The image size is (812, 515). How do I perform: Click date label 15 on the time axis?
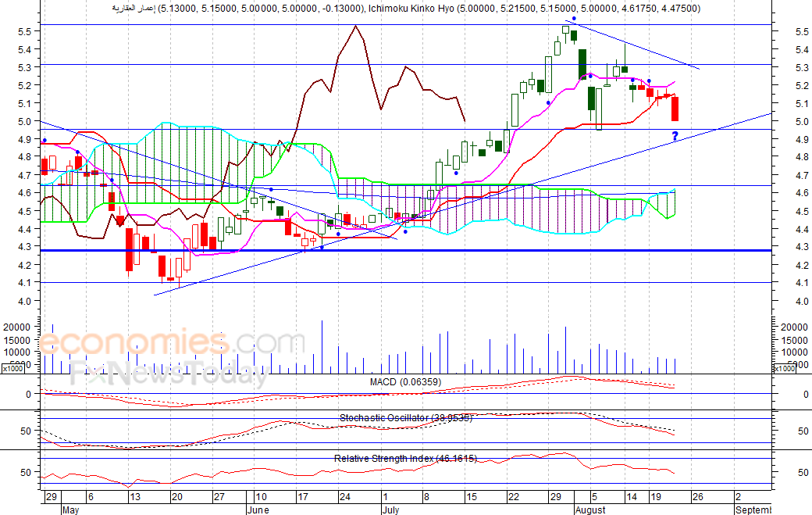point(472,497)
